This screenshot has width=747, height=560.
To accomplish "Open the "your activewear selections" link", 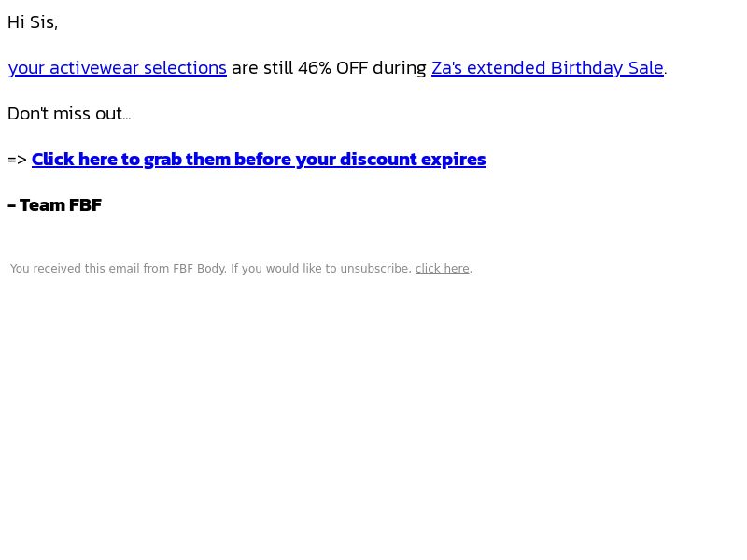I will [x=118, y=68].
